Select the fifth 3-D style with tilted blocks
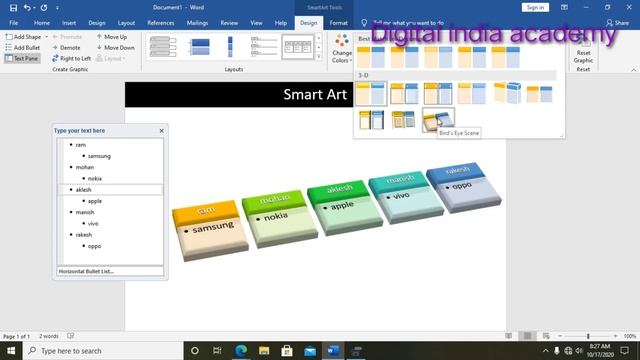Image resolution: width=640 pixels, height=360 pixels. pyautogui.click(x=507, y=93)
